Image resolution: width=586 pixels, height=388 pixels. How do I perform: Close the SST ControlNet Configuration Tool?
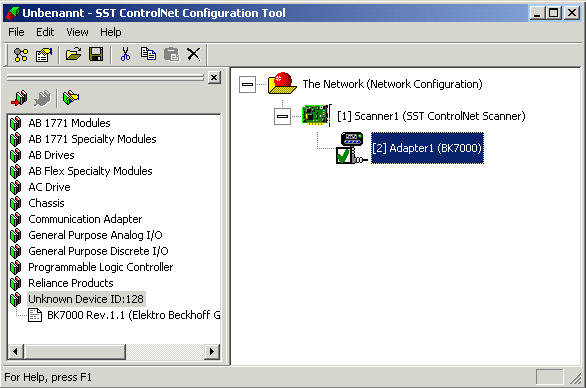(572, 13)
